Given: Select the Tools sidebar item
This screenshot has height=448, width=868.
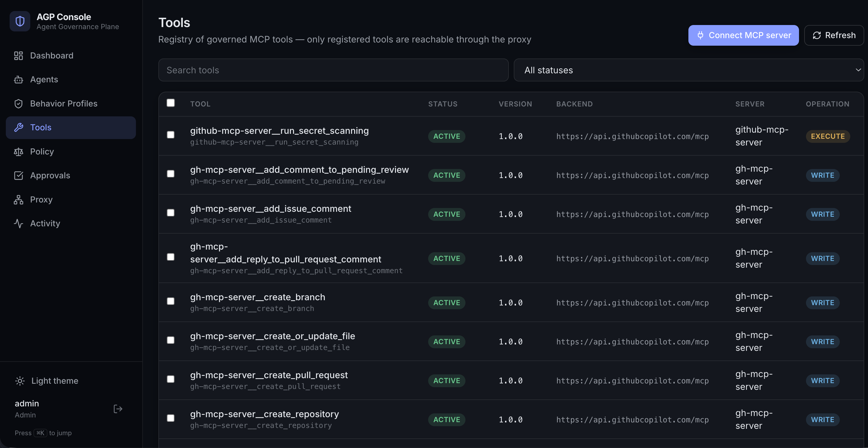Looking at the screenshot, I should click(x=71, y=128).
